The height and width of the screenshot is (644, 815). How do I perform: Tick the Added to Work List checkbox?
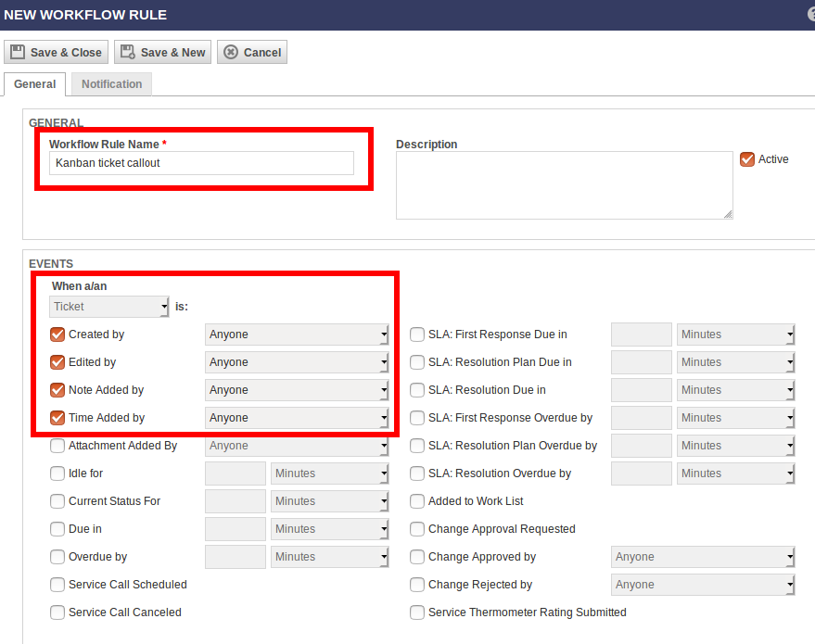click(417, 501)
